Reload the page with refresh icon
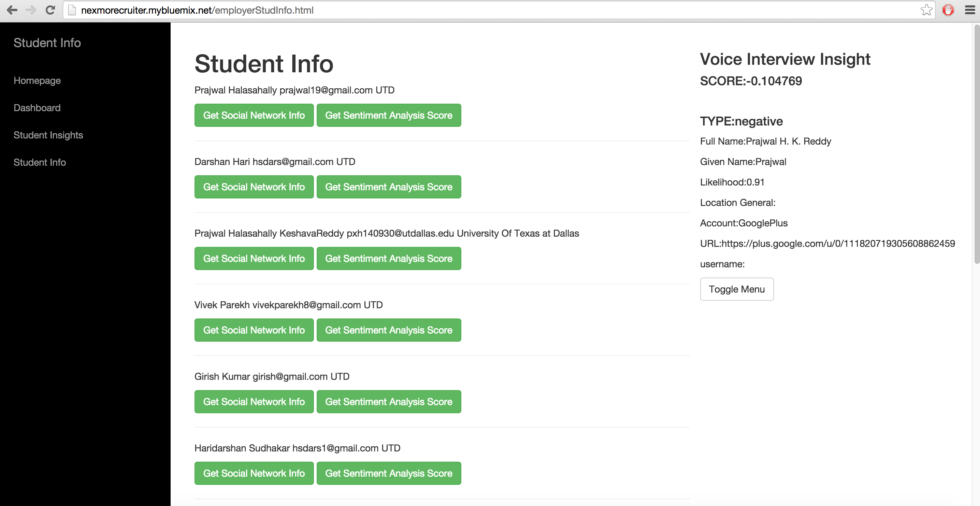The width and height of the screenshot is (980, 506). (x=50, y=10)
